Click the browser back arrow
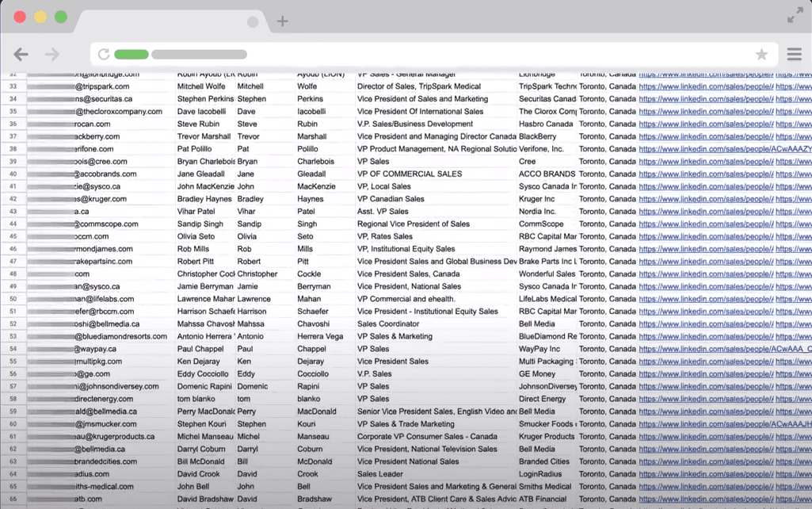Image resolution: width=812 pixels, height=509 pixels. 21,54
